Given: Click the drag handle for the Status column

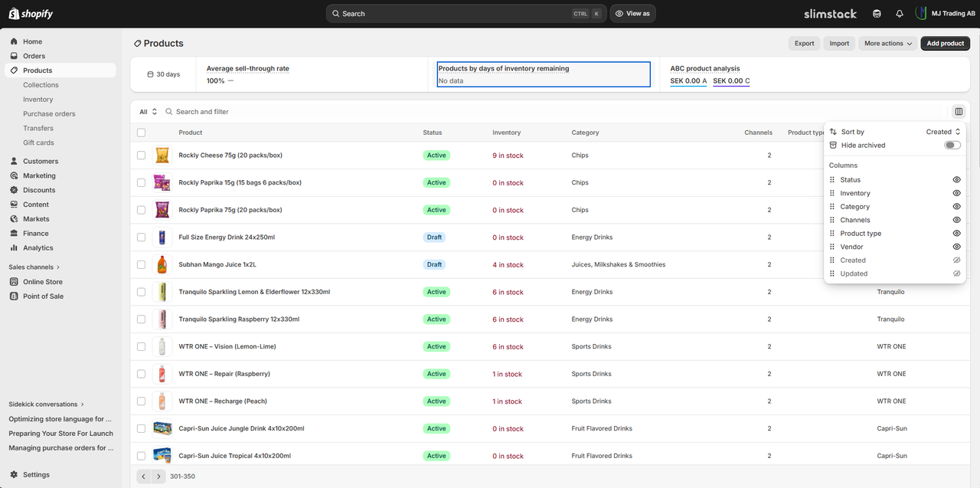Looking at the screenshot, I should [833, 180].
